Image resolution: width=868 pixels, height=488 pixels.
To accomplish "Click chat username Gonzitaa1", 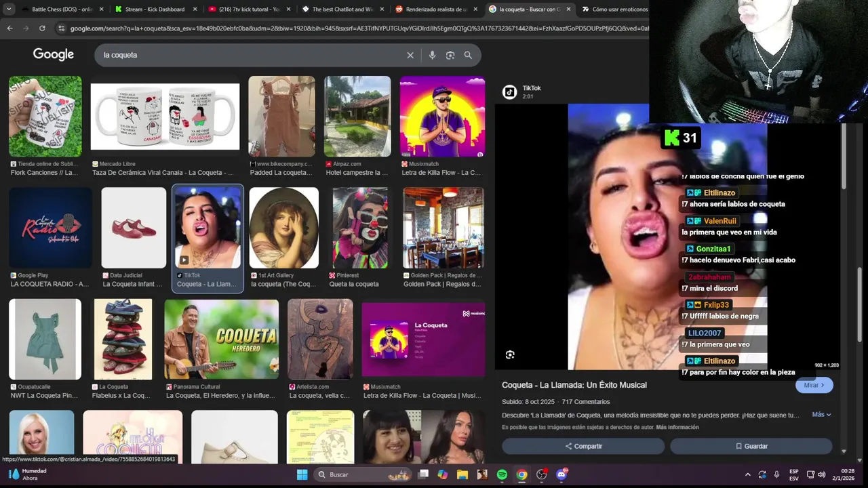I will (713, 249).
